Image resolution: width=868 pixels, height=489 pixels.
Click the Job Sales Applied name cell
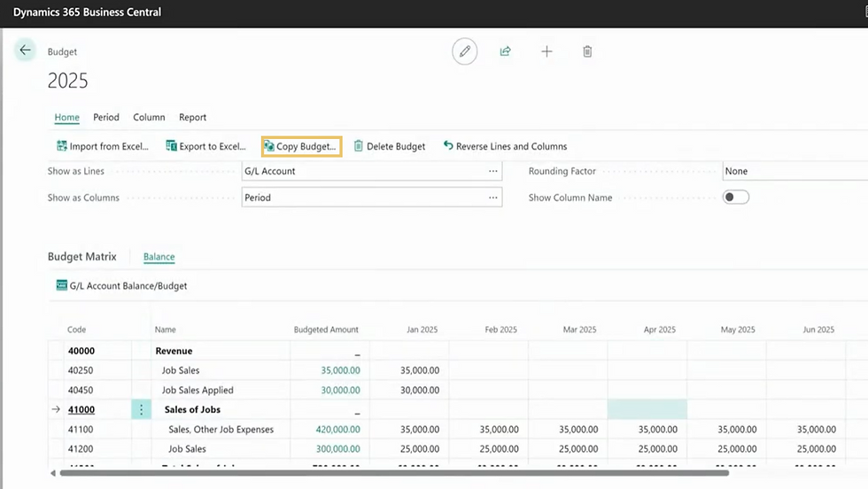click(198, 390)
